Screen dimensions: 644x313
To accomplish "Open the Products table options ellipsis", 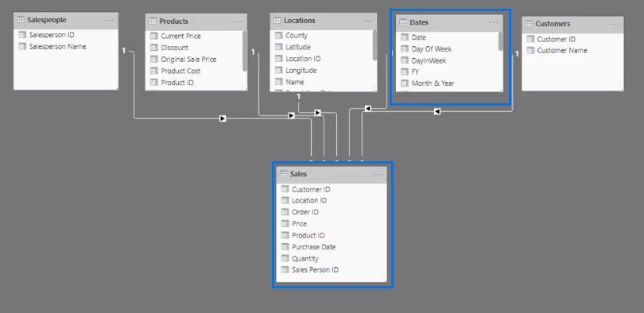I will coord(239,21).
